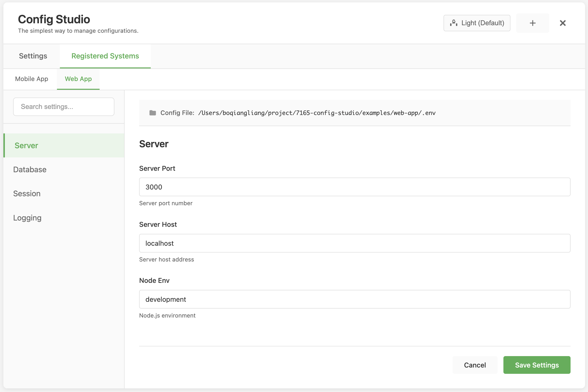Focus the Search settings field
588x392 pixels.
pos(64,107)
